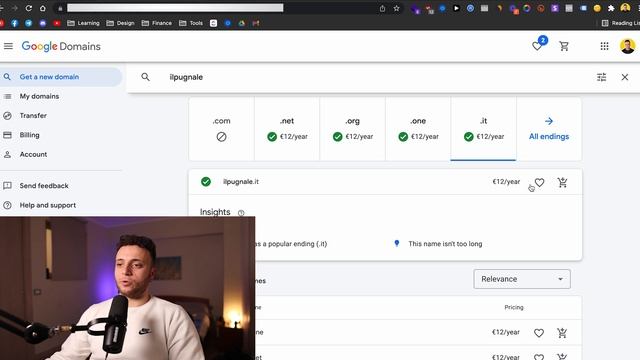Open the Finance bookmarks folder
Viewport: 640px width, 360px height.
click(157, 23)
